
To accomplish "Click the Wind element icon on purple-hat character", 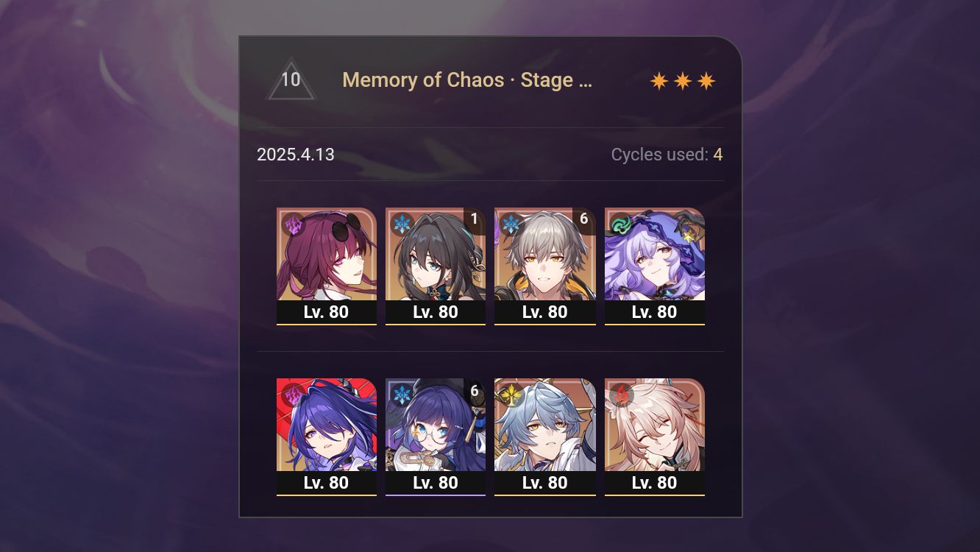I will click(x=621, y=223).
